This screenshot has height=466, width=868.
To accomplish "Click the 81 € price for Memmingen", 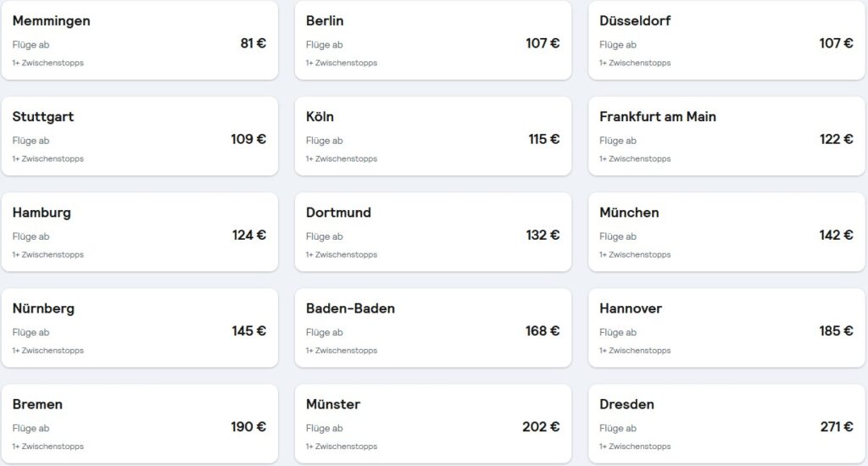I will click(253, 43).
